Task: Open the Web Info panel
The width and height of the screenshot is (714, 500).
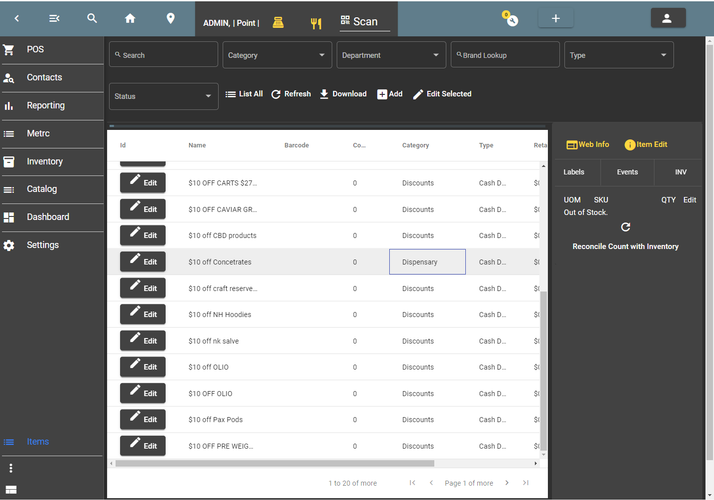Action: (x=587, y=145)
